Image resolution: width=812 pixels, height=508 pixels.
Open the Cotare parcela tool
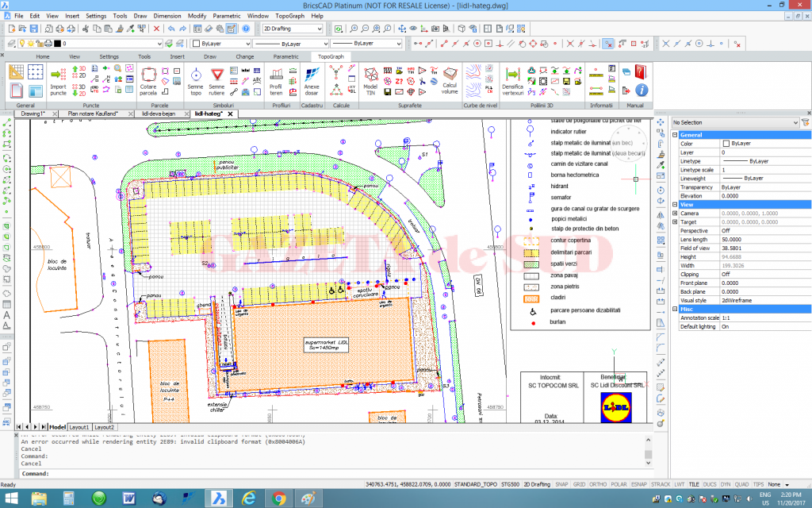148,82
